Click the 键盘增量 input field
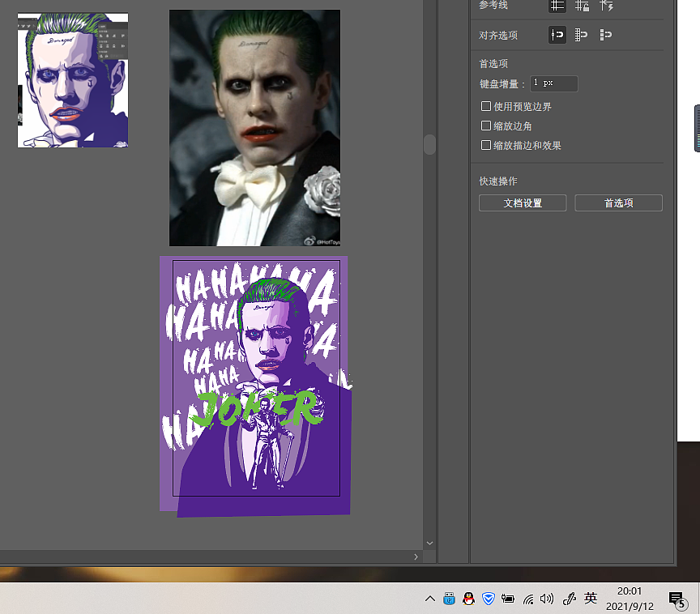 (554, 83)
